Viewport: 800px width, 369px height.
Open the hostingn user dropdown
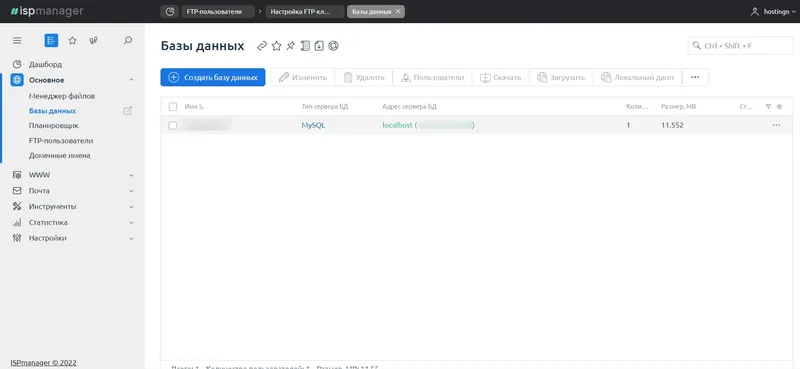click(779, 11)
